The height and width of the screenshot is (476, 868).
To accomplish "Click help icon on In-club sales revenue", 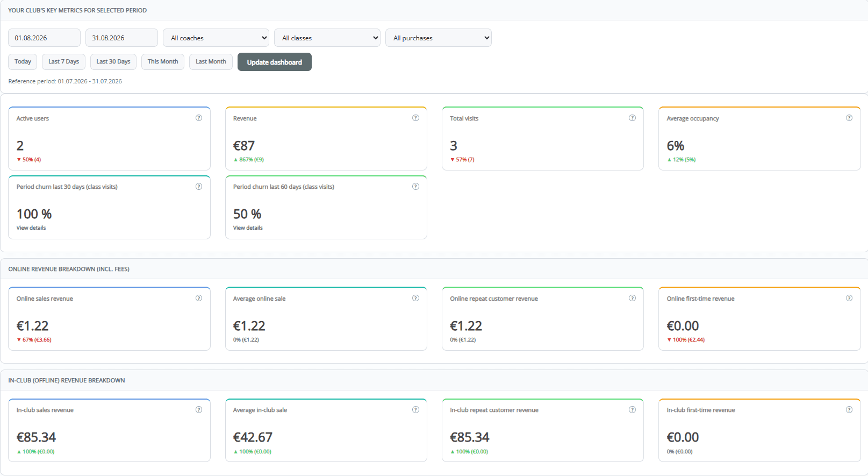I will coord(199,410).
